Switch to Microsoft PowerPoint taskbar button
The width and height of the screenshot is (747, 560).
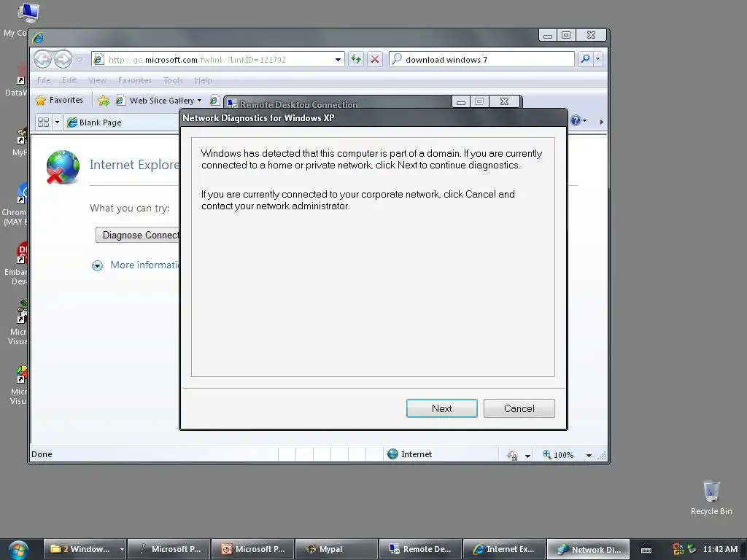(x=252, y=549)
